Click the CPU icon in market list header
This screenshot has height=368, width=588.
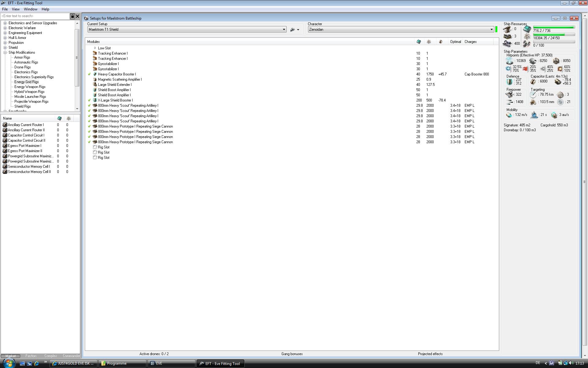(x=59, y=118)
